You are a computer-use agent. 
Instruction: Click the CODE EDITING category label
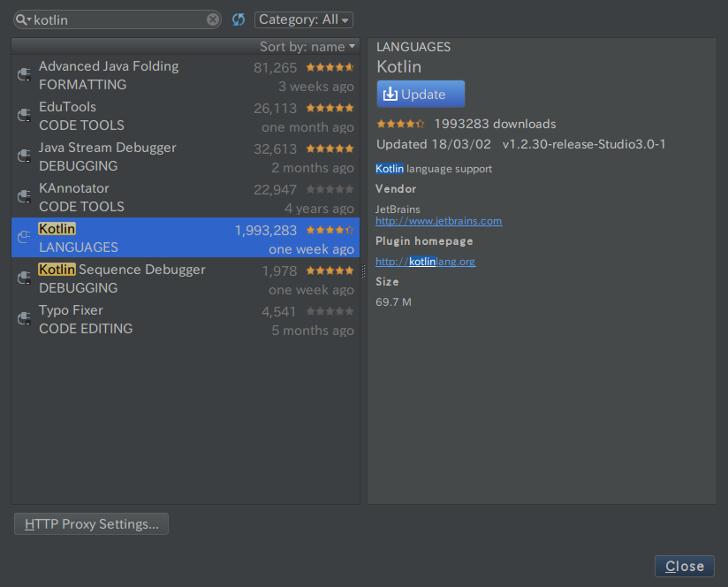click(86, 328)
